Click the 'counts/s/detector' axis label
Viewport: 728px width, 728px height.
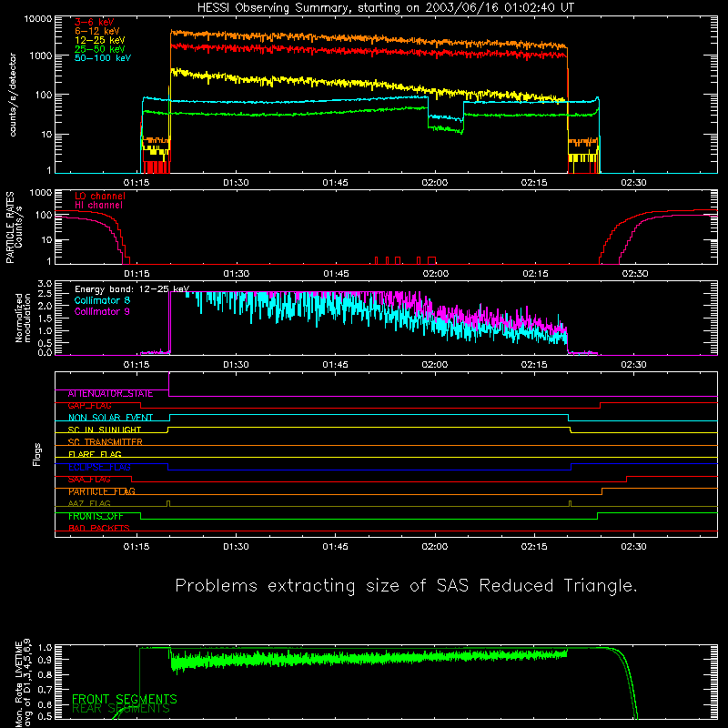[x=13, y=95]
